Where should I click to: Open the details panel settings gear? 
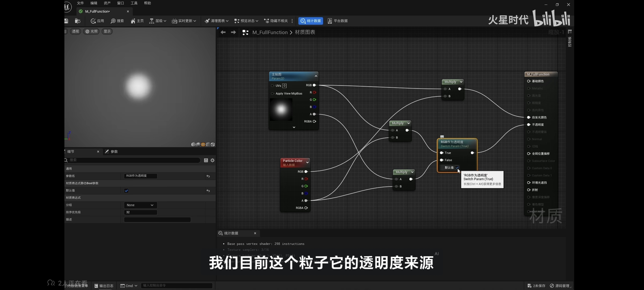point(213,160)
